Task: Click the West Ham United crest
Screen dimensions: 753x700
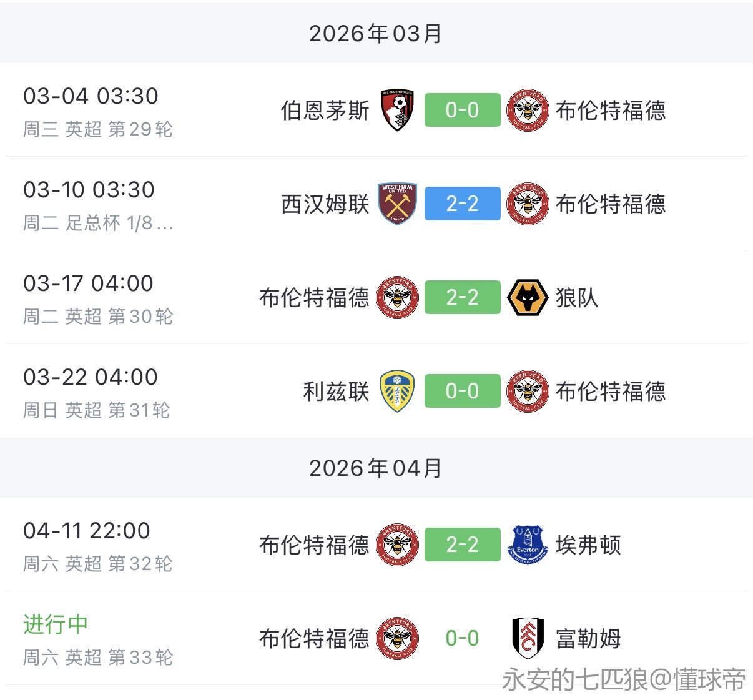Action: 398,204
